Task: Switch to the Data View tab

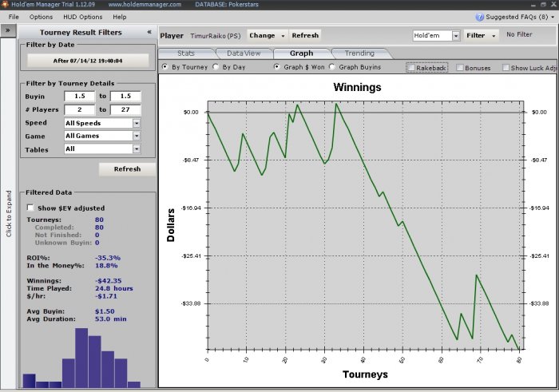Action: point(244,53)
